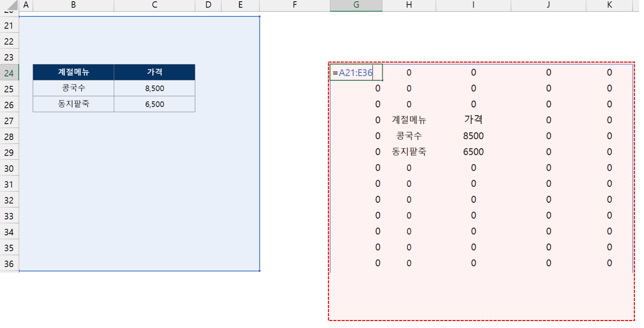This screenshot has height=328, width=644.
Task: Click the column I header
Action: click(473, 5)
